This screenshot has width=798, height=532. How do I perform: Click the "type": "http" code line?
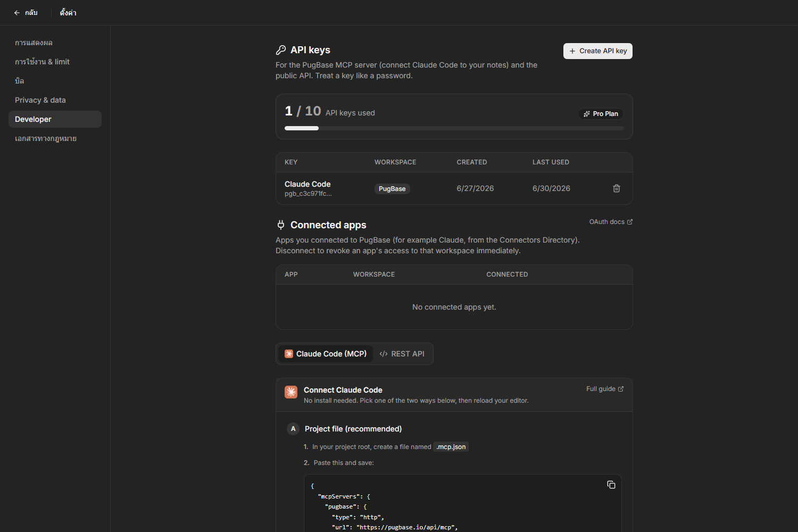[358, 517]
